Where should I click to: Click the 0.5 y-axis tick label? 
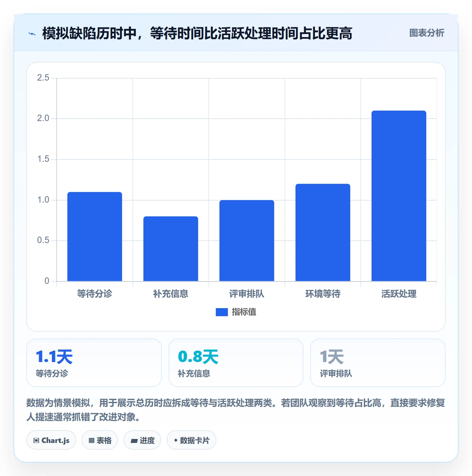[x=43, y=240]
